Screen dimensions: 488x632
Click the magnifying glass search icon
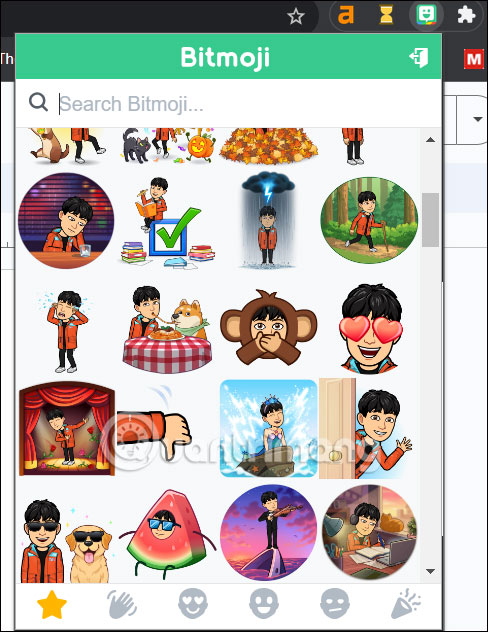pos(39,102)
